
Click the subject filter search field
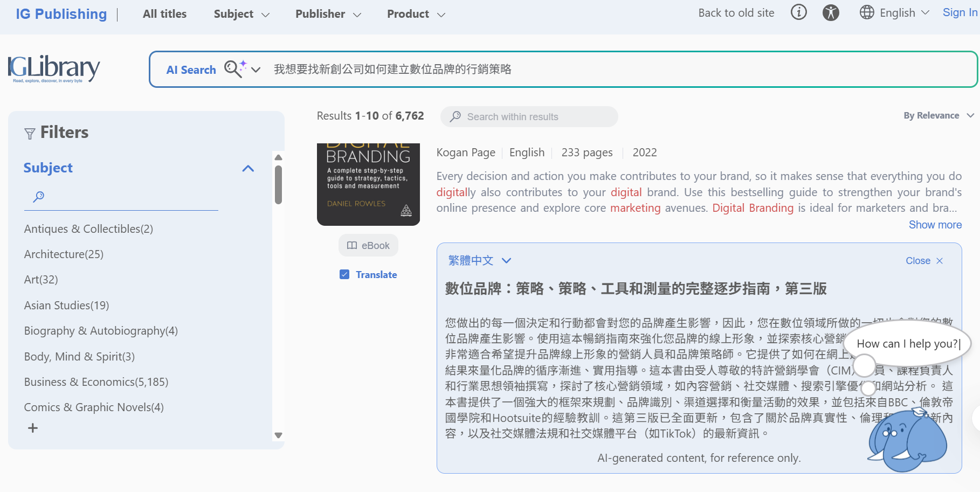[x=121, y=197]
